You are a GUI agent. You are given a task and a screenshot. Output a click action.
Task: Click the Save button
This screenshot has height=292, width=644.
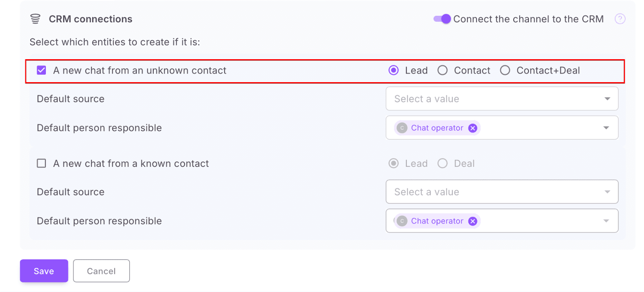[44, 271]
